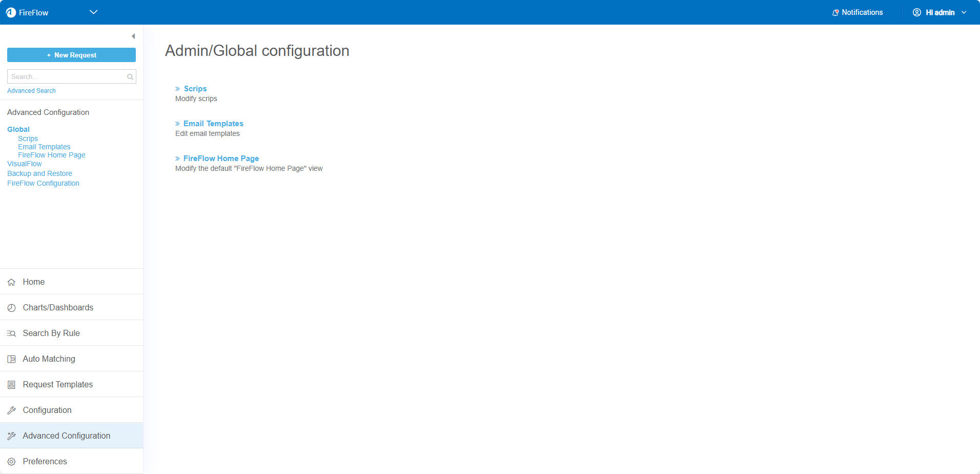Image resolution: width=980 pixels, height=474 pixels.
Task: Click the magnifier search icon
Action: pyautogui.click(x=130, y=77)
